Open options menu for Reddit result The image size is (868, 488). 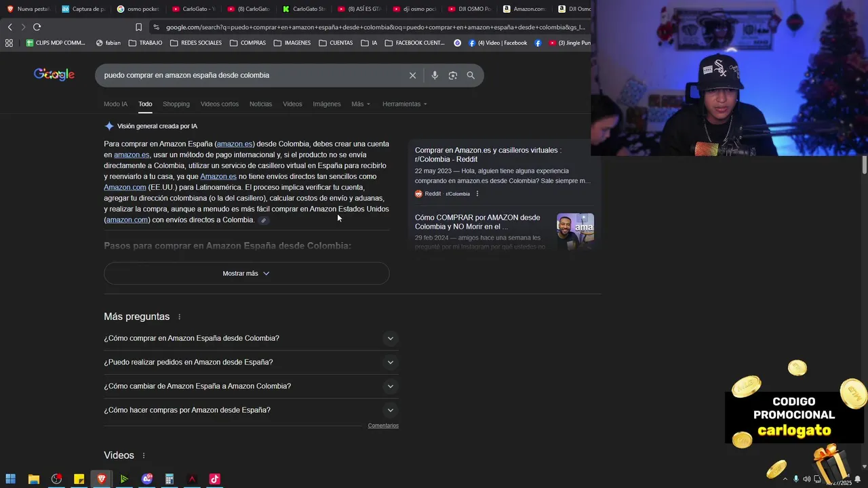point(477,194)
